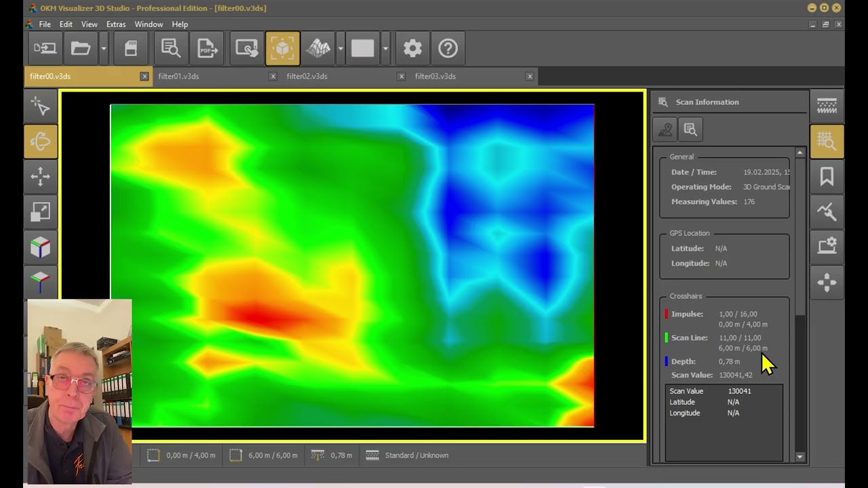Click the scan details magnifier button in panel

point(690,129)
